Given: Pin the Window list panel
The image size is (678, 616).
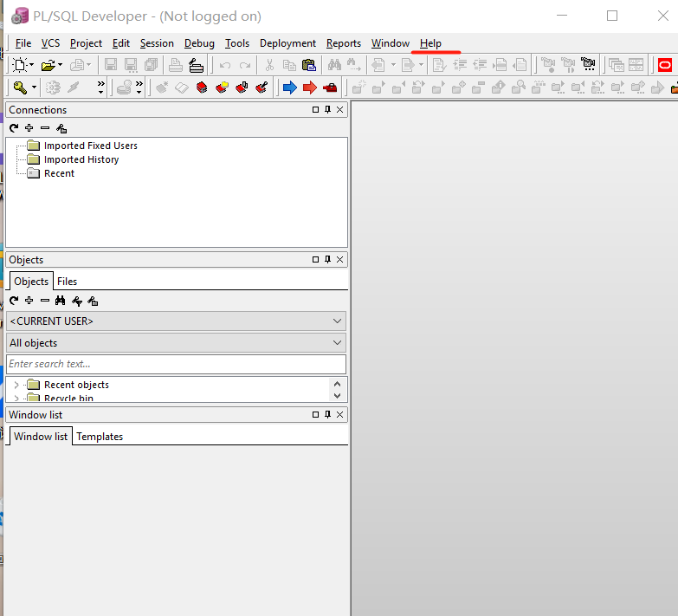Looking at the screenshot, I should point(328,414).
